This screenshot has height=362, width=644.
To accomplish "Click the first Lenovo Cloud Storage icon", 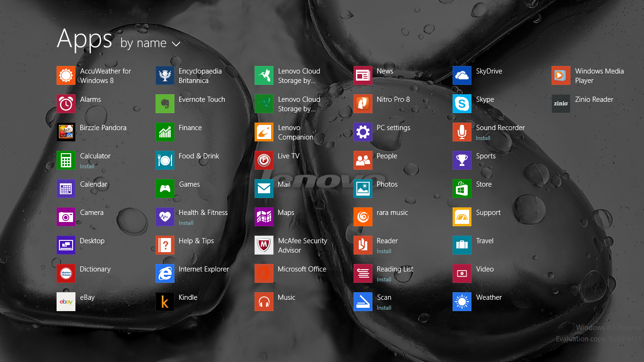I will [x=264, y=75].
